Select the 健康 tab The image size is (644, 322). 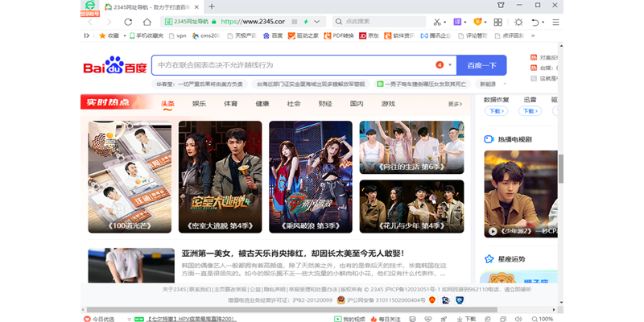262,104
